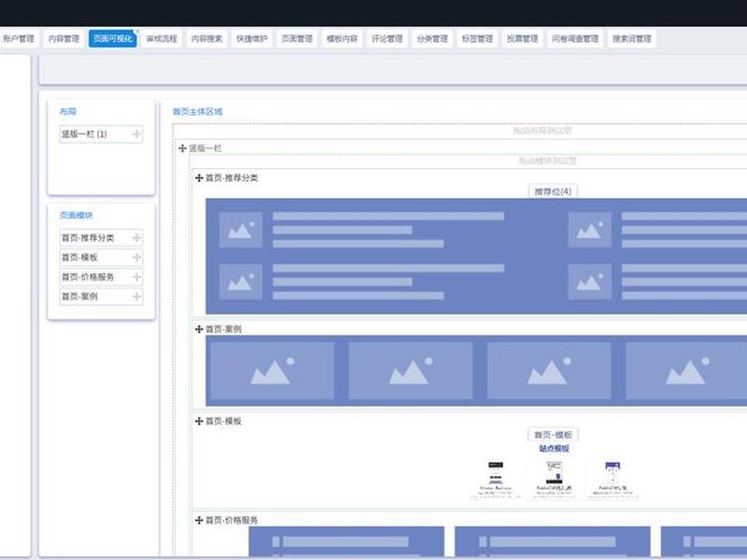The width and height of the screenshot is (747, 560).
Task: Click the 布局 panel heading
Action: [x=67, y=111]
